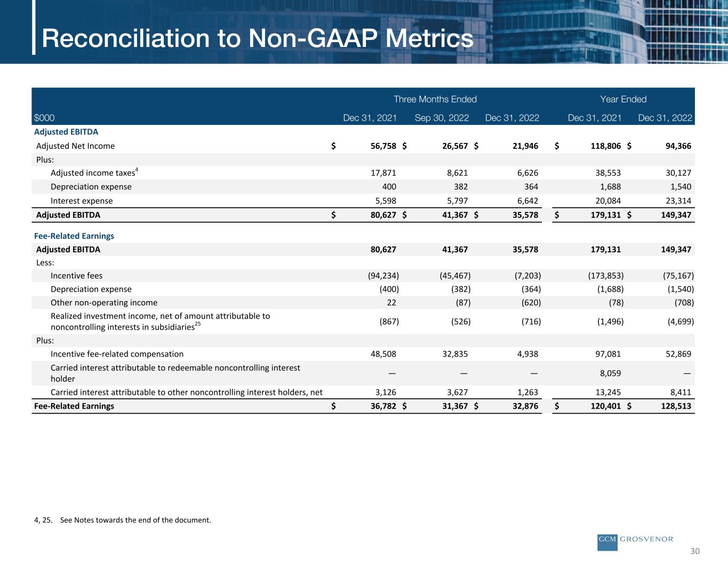Screen dimensions: 728x563
Task: Click the blue Fee-Related Earnings section heading
Action: click(x=74, y=236)
